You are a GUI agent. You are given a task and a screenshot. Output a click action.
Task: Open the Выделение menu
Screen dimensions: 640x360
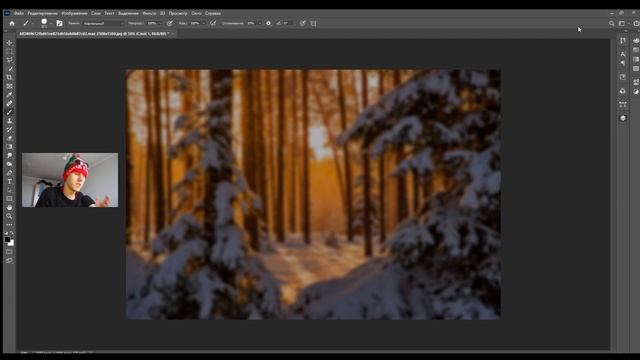coord(128,13)
